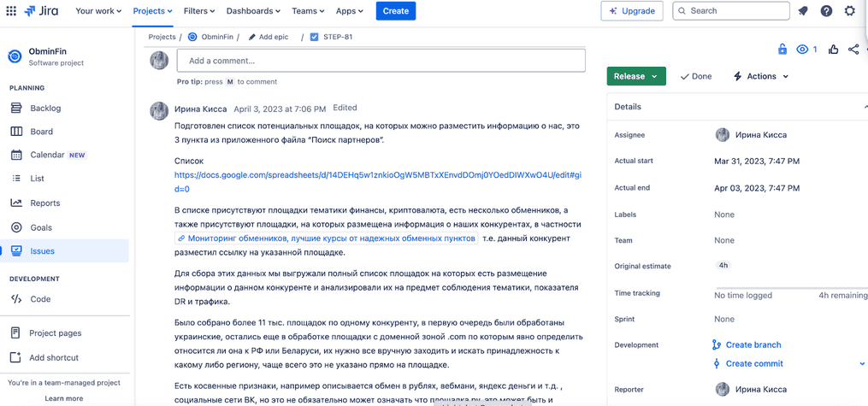Click the unlocked padlock restriction icon
Viewport: 868px width, 406px height.
click(782, 50)
